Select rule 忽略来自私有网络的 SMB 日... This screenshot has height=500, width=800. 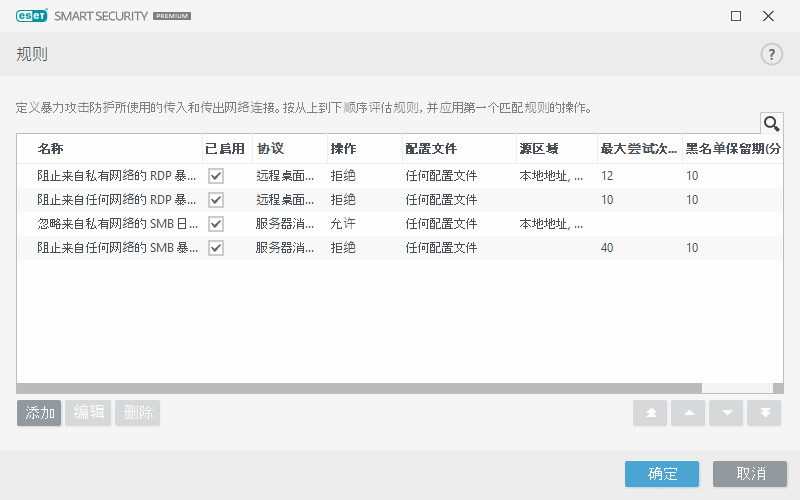pos(117,224)
